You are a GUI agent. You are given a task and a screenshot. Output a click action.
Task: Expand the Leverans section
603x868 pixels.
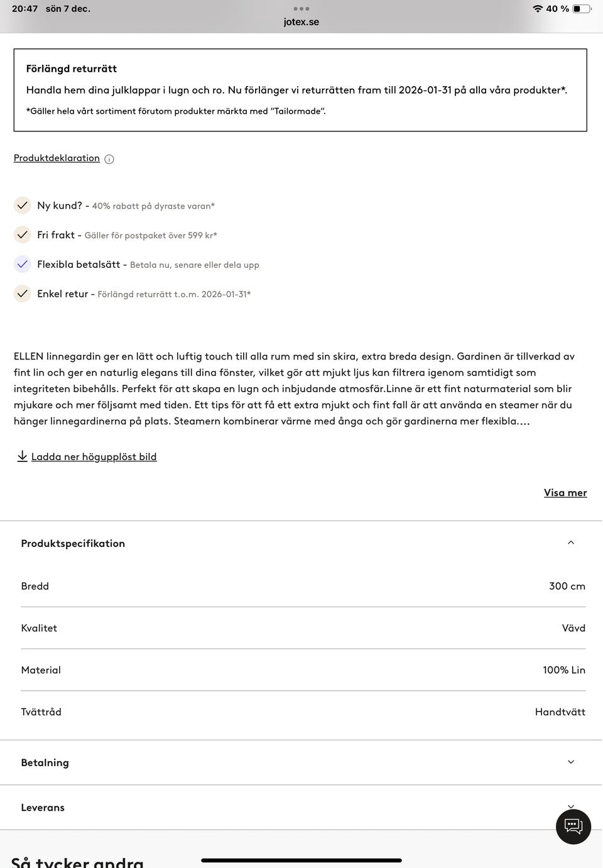(x=570, y=806)
